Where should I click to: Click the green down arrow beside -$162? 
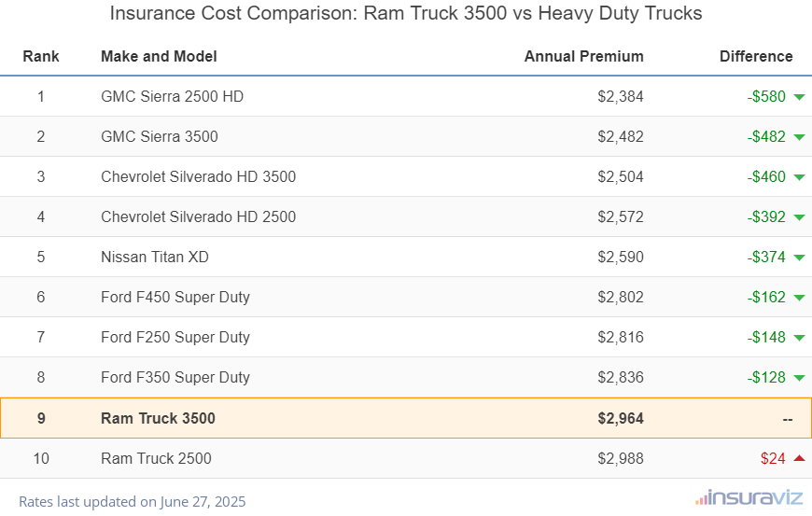pos(799,298)
